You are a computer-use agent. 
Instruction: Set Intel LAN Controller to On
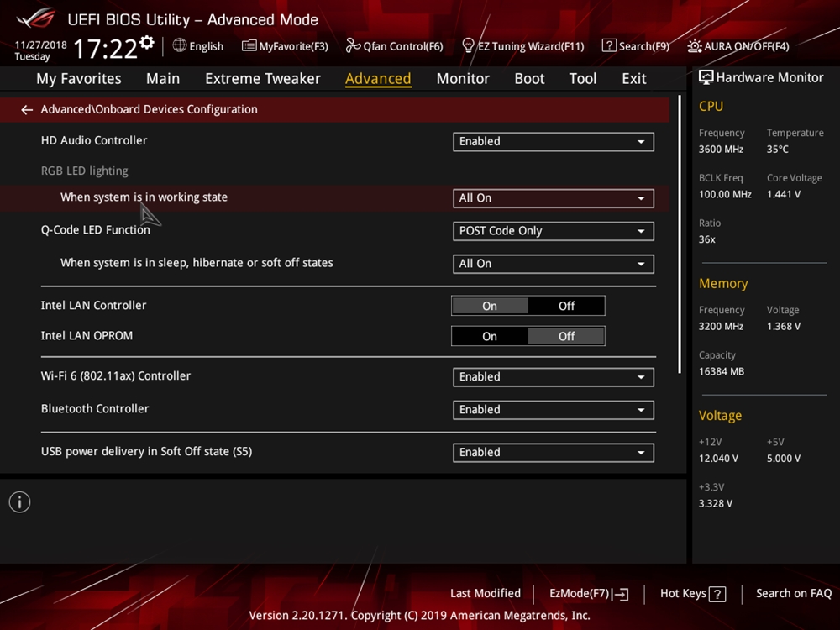(490, 307)
